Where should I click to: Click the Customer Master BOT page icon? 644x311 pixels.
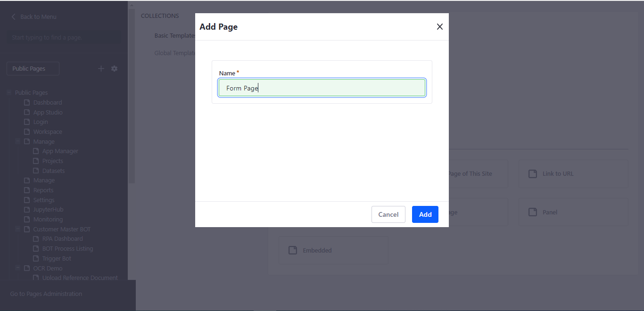(x=27, y=229)
